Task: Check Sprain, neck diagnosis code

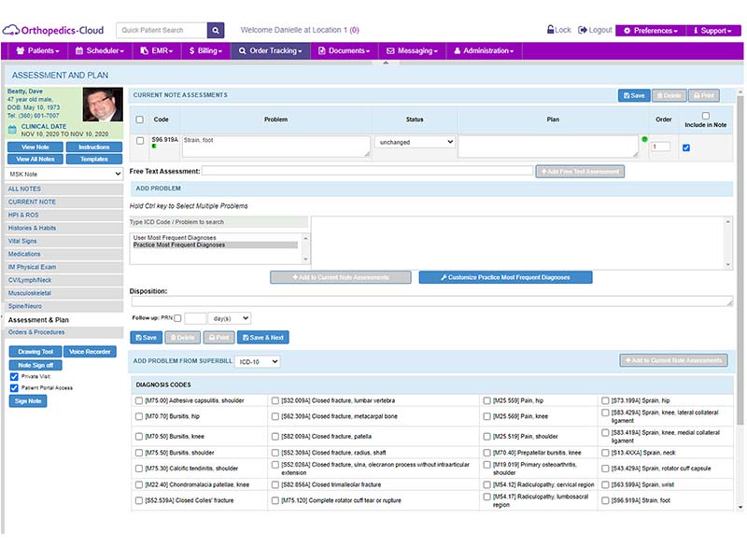Action: tap(605, 453)
